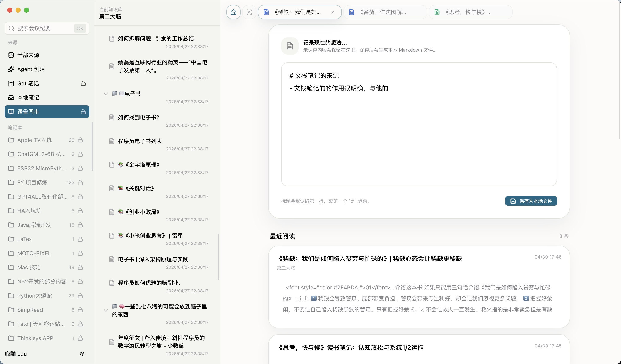This screenshot has height=364, width=621.
Task: Select 全部来源 in sources
Action: click(47, 55)
